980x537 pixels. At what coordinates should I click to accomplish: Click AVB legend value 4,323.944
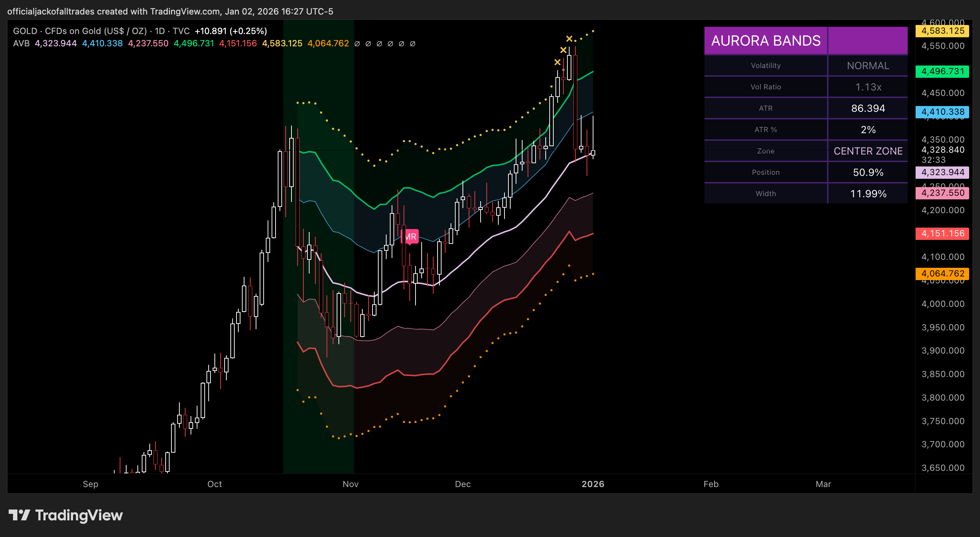[x=56, y=43]
